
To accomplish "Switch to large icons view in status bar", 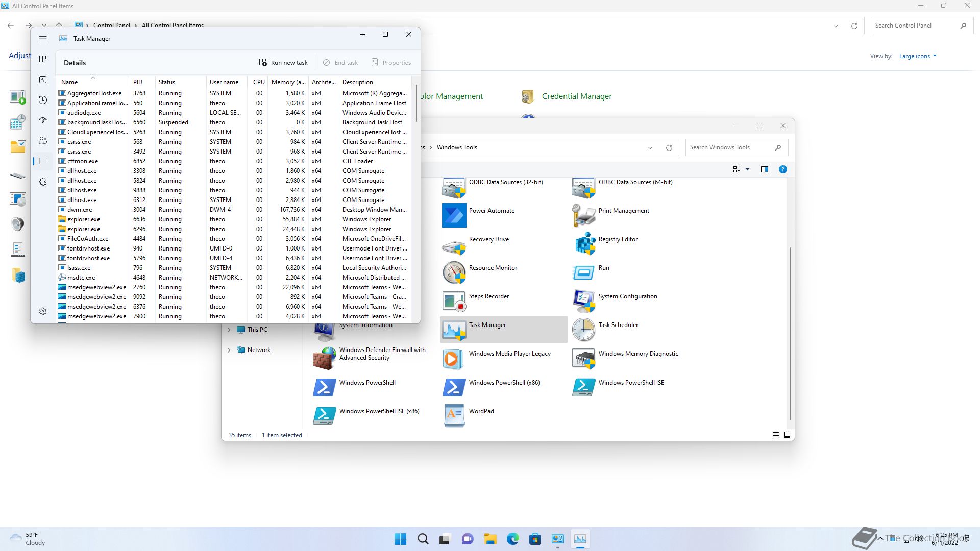I will click(787, 435).
